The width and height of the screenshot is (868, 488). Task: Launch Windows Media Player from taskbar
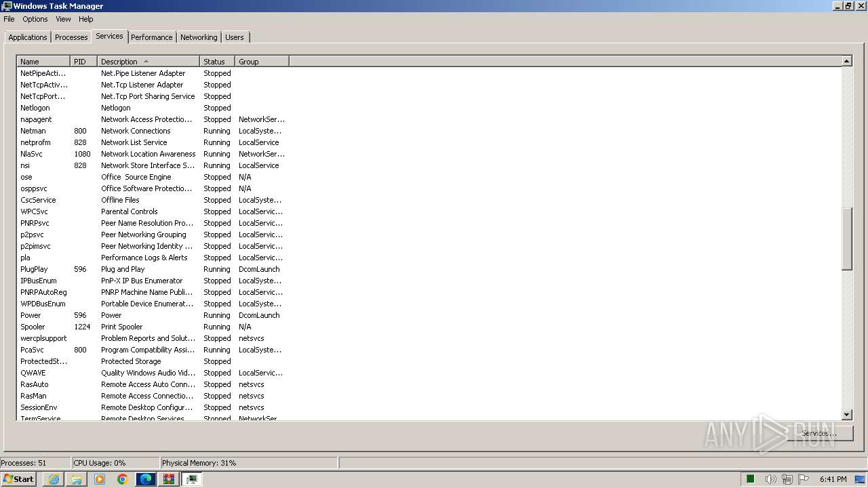point(100,479)
